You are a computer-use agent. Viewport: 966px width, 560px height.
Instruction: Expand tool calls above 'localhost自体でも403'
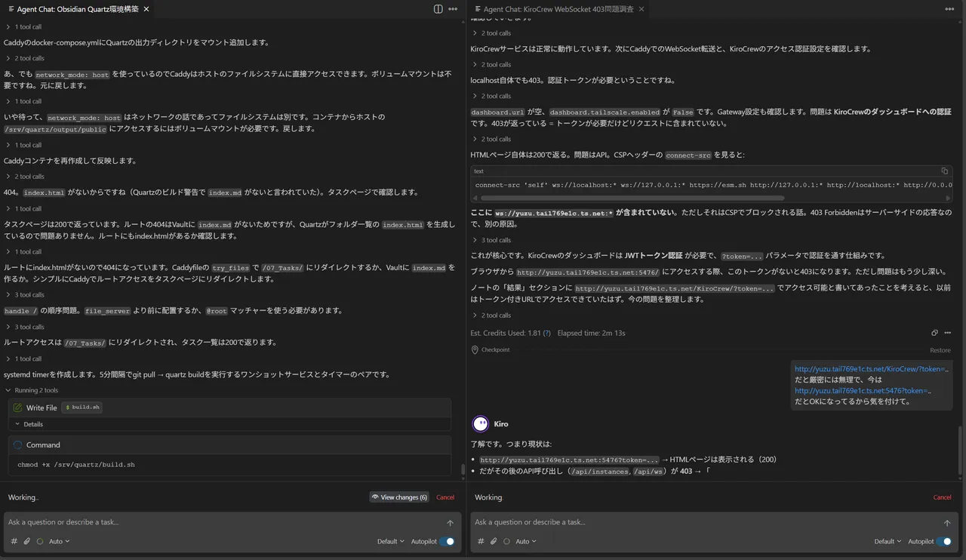tap(491, 64)
